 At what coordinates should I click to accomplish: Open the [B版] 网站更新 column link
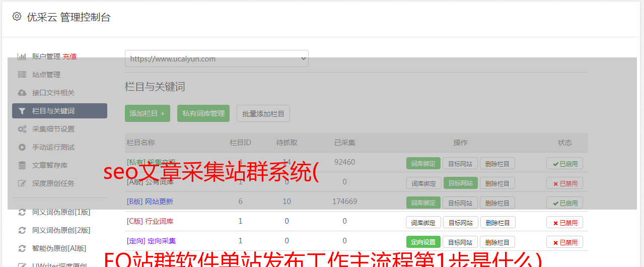click(x=150, y=202)
